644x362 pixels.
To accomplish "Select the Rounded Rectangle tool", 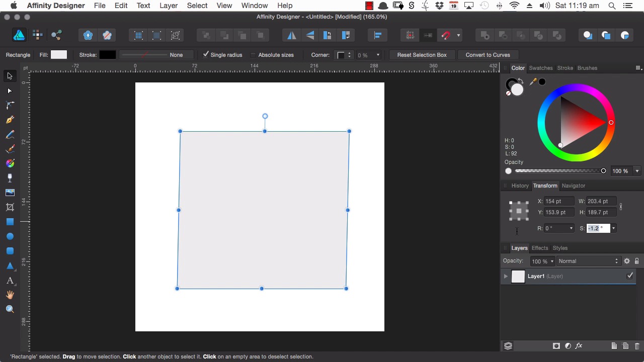I will tap(10, 251).
